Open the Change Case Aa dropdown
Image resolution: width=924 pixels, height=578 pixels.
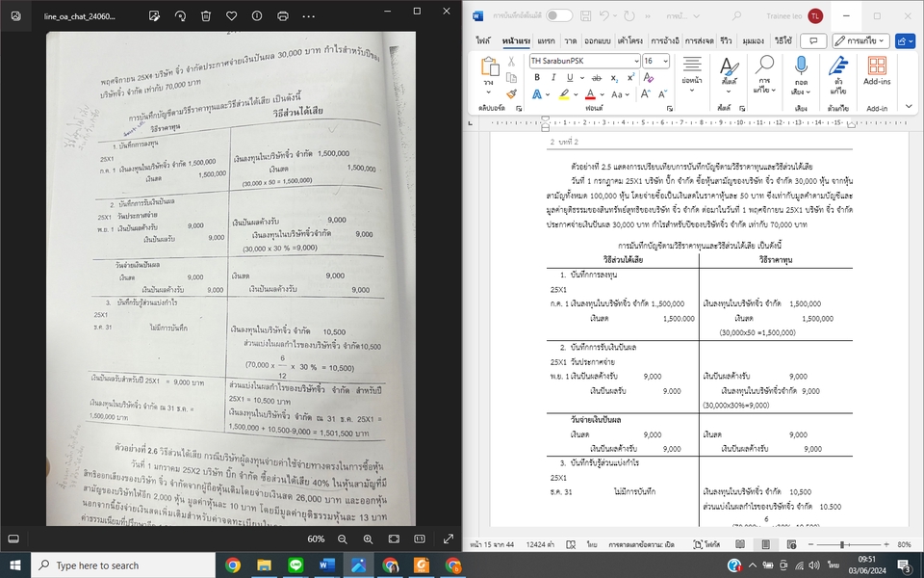pyautogui.click(x=620, y=94)
